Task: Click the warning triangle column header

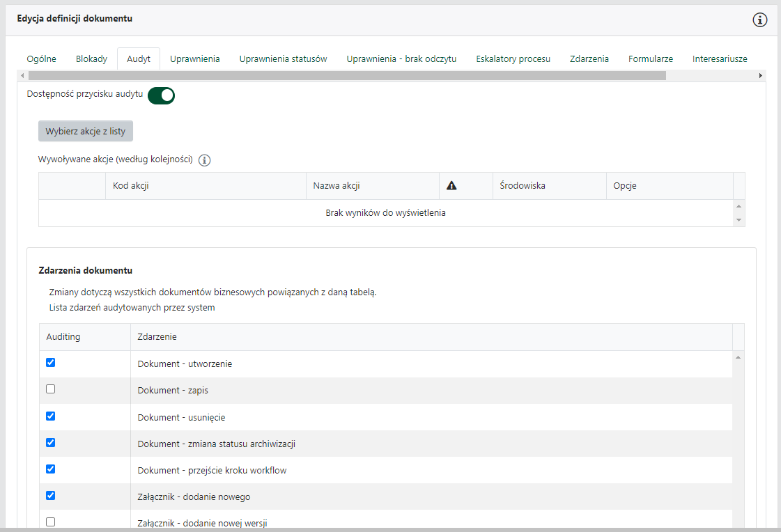Action: point(451,186)
